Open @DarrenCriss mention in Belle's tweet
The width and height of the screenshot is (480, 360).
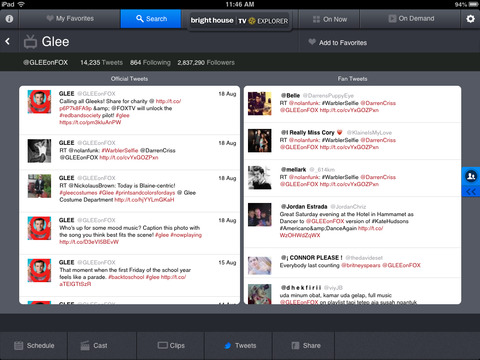(378, 103)
